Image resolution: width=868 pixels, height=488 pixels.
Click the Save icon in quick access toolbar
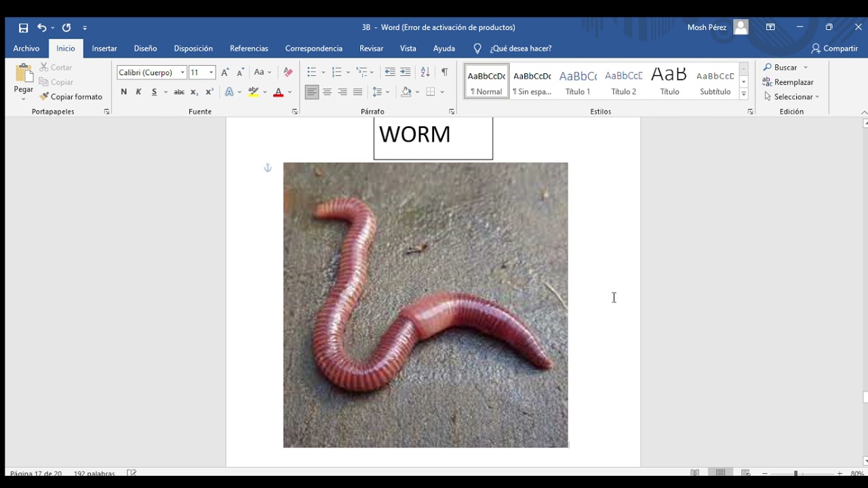point(23,28)
